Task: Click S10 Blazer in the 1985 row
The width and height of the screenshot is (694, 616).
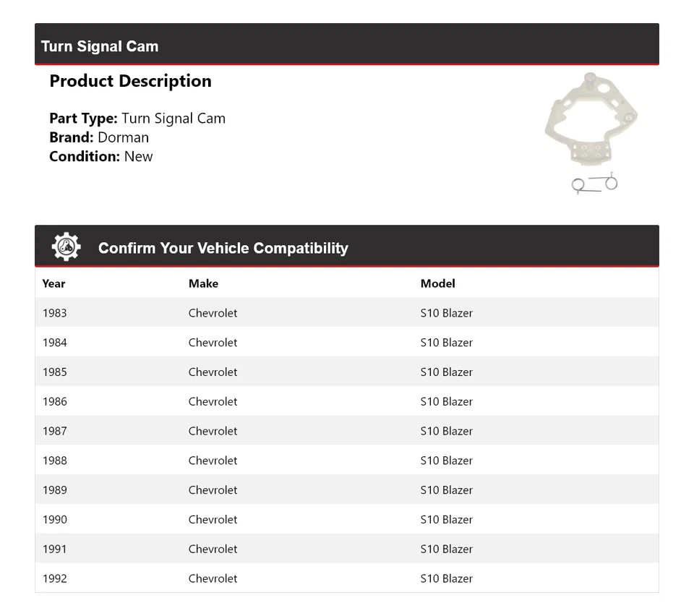Action: pyautogui.click(x=446, y=372)
